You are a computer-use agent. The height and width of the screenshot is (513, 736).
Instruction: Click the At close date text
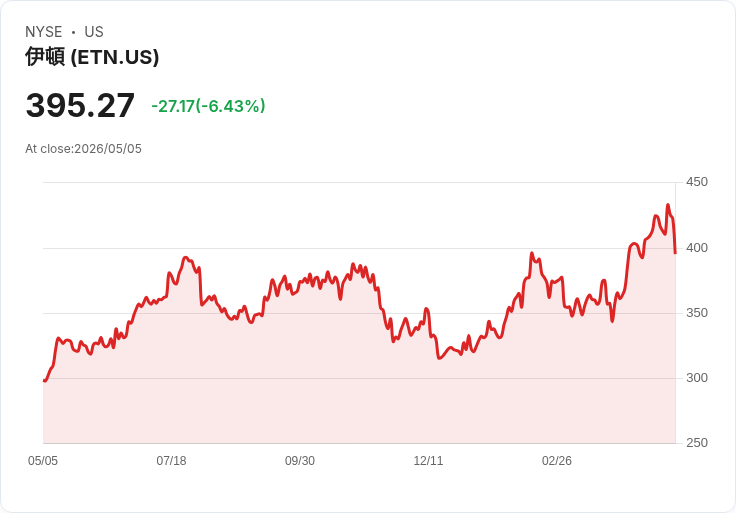84,149
